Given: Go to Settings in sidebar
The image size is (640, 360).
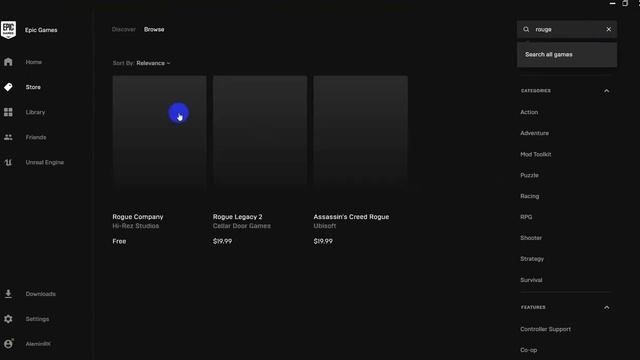Looking at the screenshot, I should click(37, 319).
